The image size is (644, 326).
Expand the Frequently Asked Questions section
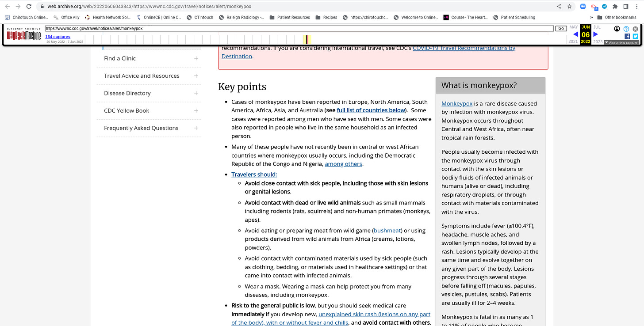[x=196, y=128]
